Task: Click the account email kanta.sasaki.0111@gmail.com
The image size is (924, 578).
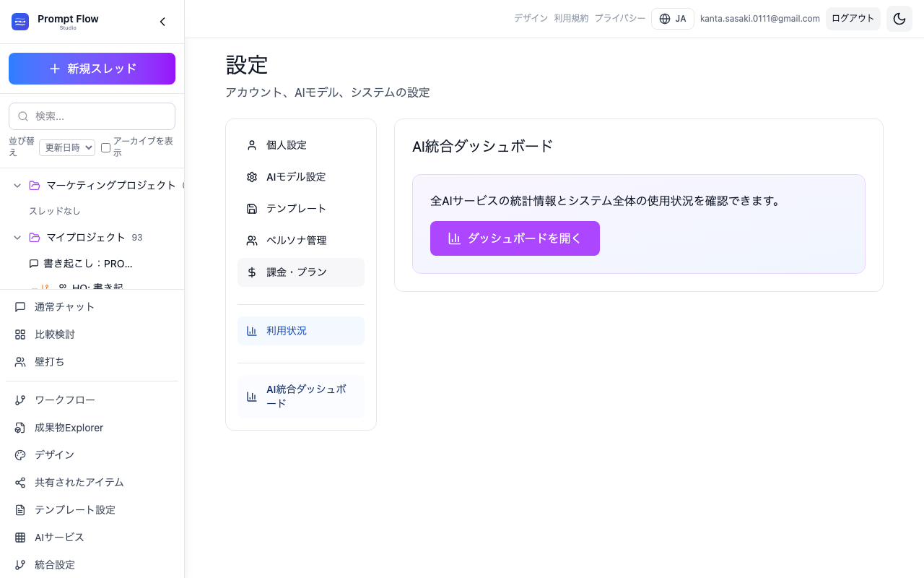Action: point(760,19)
